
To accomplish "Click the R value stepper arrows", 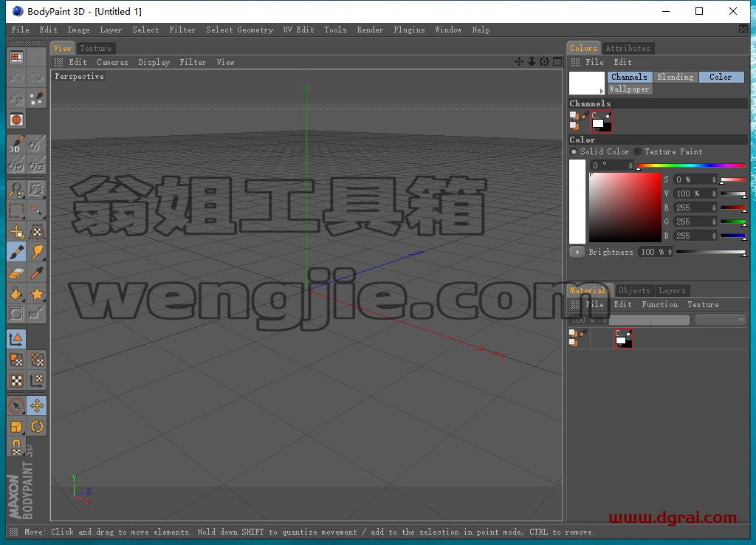I will pyautogui.click(x=714, y=208).
